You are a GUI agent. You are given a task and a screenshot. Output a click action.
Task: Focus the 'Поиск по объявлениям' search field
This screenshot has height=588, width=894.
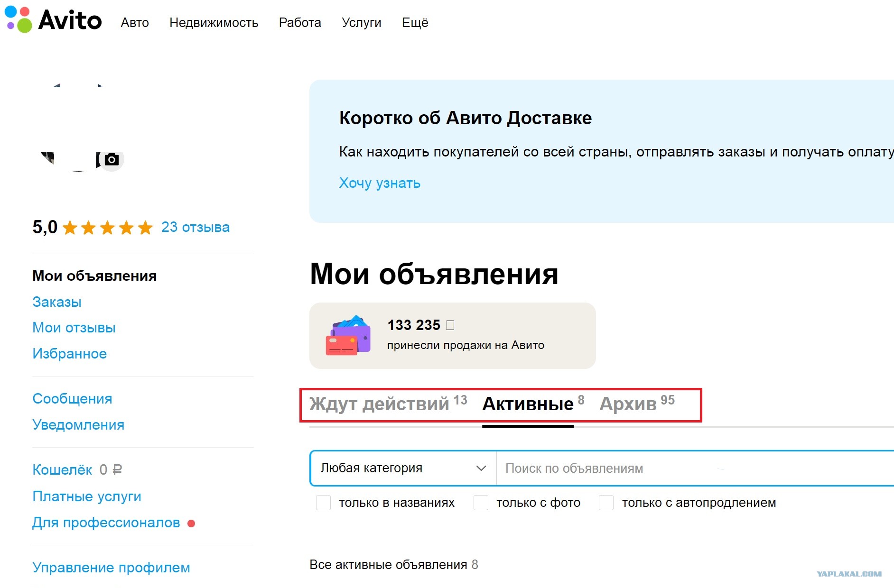695,469
